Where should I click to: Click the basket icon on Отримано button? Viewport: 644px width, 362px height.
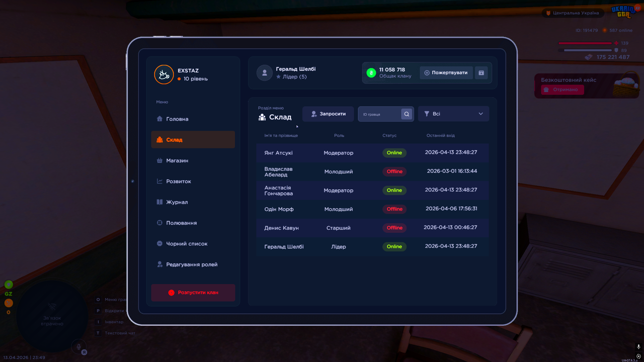point(547,89)
